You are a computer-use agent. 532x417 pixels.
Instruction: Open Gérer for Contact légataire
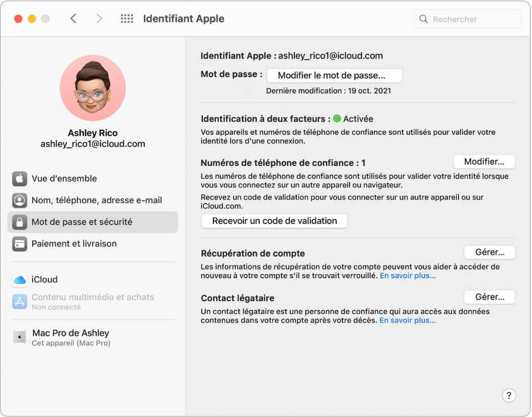[489, 297]
